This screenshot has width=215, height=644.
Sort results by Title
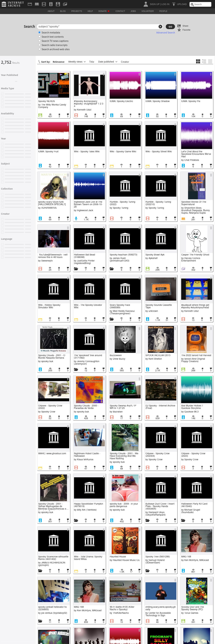coord(92,62)
